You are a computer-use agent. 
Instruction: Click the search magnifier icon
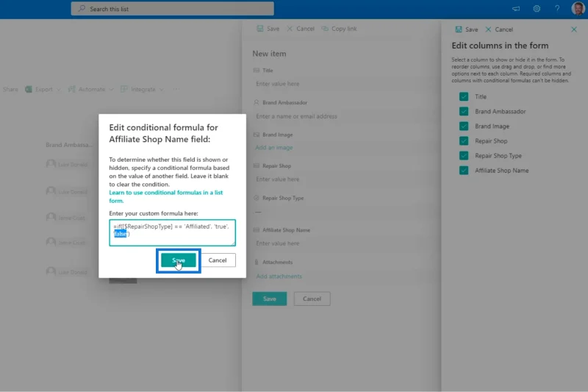coord(82,8)
